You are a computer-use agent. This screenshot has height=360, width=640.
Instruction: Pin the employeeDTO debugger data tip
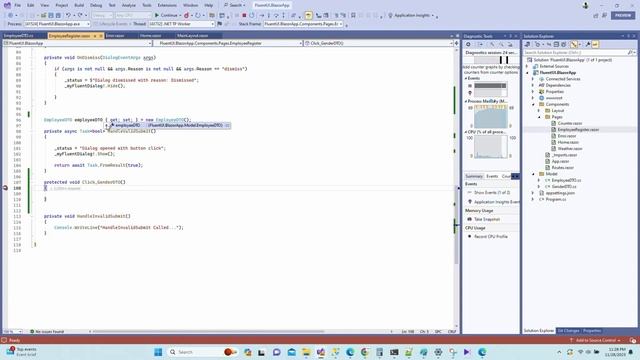point(227,125)
